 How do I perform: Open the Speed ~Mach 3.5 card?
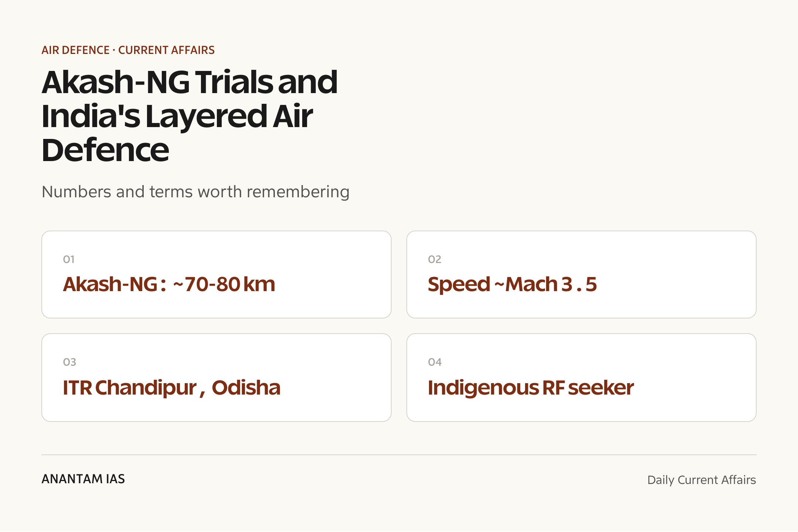tap(582, 274)
